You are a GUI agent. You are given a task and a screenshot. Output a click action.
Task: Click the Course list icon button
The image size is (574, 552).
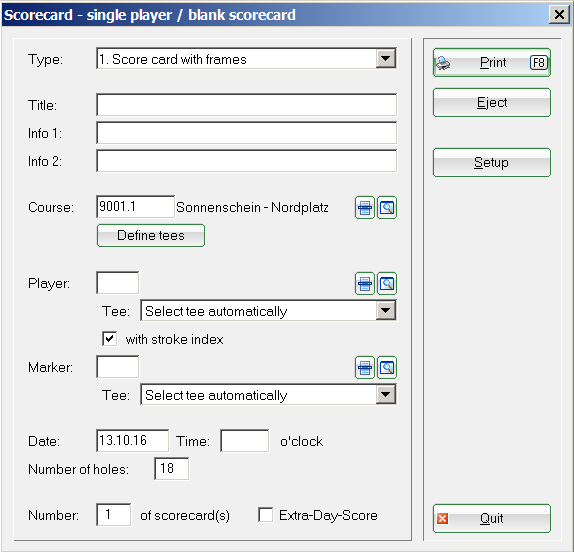coord(365,208)
